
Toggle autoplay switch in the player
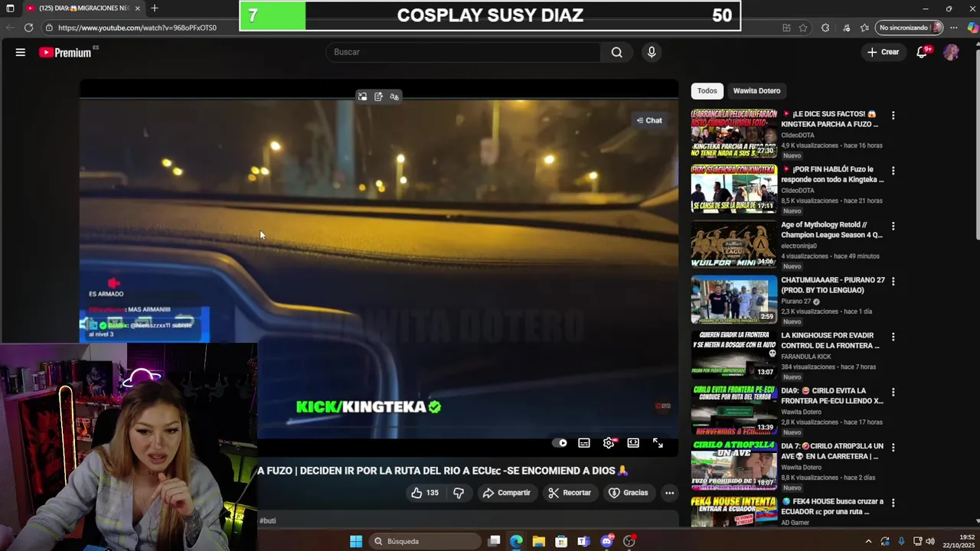pos(561,443)
